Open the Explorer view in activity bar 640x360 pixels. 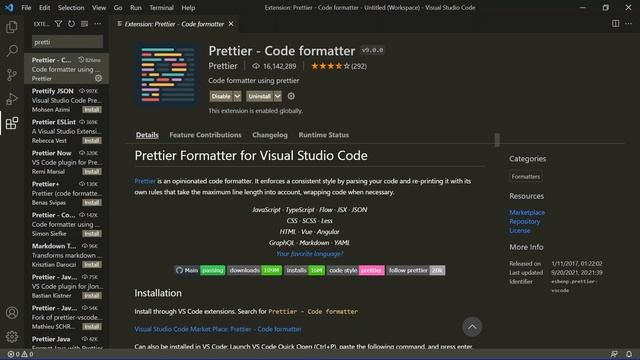click(12, 27)
